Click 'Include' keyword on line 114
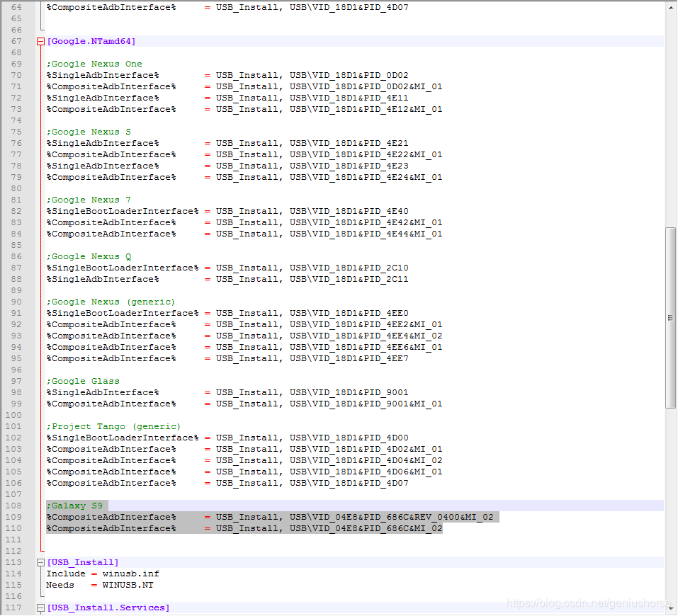Viewport: 678px width, 616px height. [66, 574]
